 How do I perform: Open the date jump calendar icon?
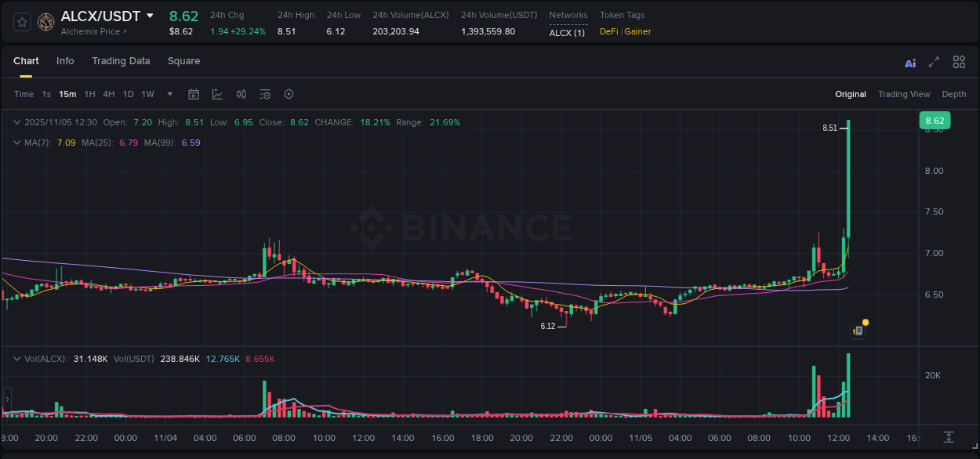[x=194, y=94]
